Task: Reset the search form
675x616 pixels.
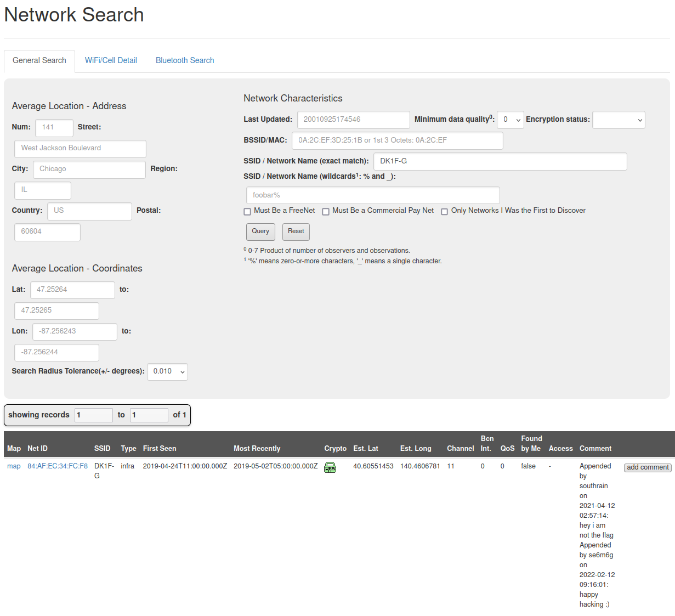Action: [x=296, y=231]
